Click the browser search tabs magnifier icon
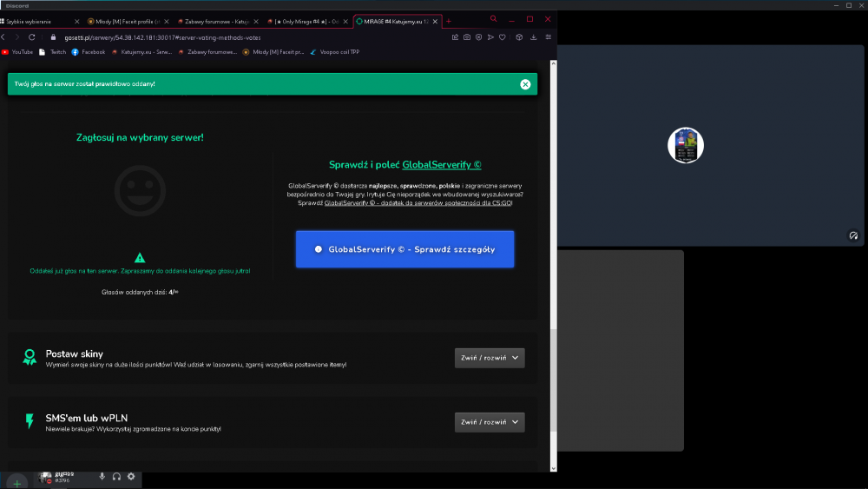The width and height of the screenshot is (868, 489). [493, 19]
